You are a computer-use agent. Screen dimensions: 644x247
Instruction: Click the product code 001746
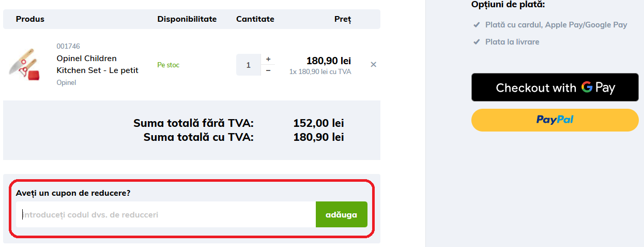point(68,46)
